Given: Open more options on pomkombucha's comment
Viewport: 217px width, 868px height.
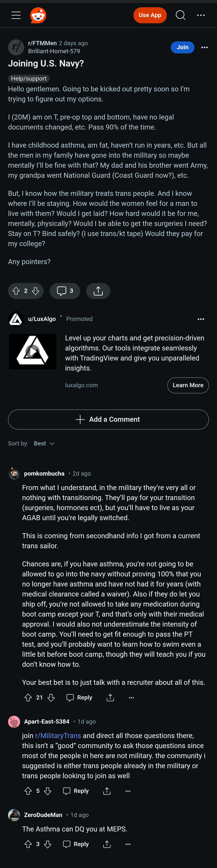Looking at the screenshot, I should pos(131,697).
